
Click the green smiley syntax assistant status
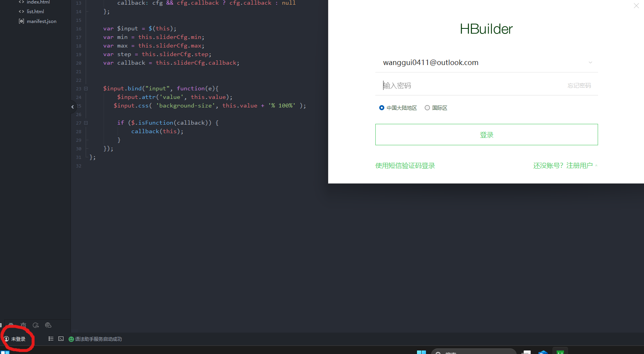[71, 339]
